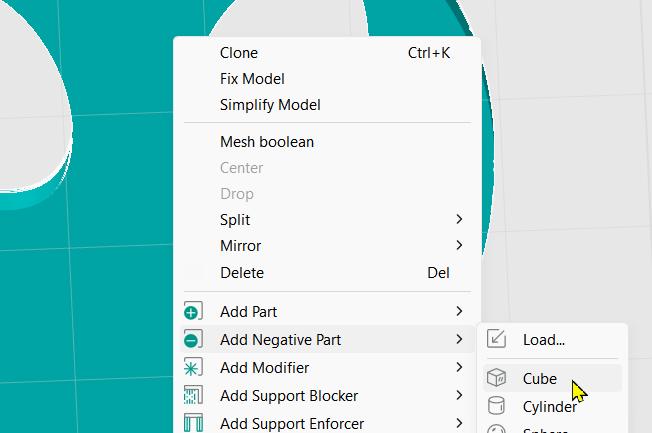Open the Mesh boolean option
The image size is (652, 433).
tap(267, 142)
